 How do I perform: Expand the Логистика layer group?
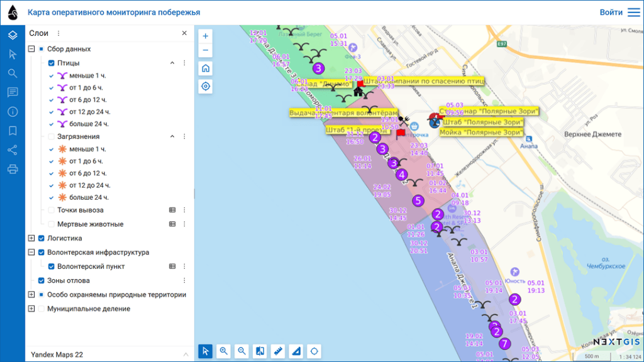(31, 238)
